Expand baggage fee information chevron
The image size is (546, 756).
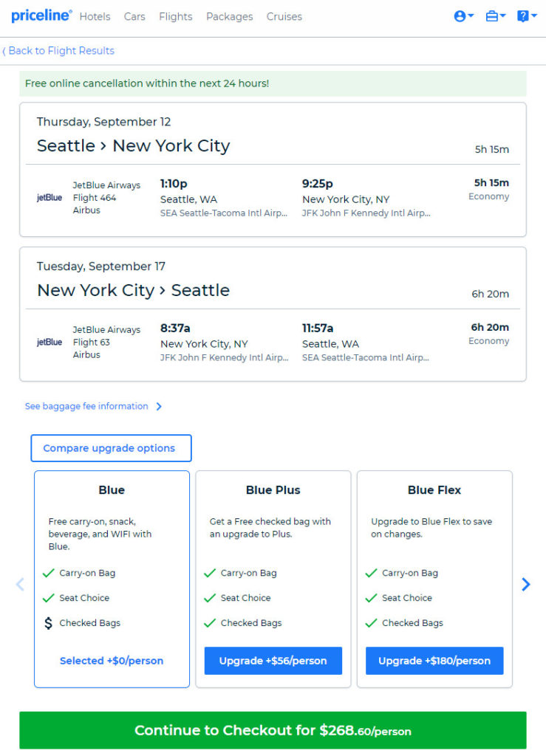click(x=159, y=407)
